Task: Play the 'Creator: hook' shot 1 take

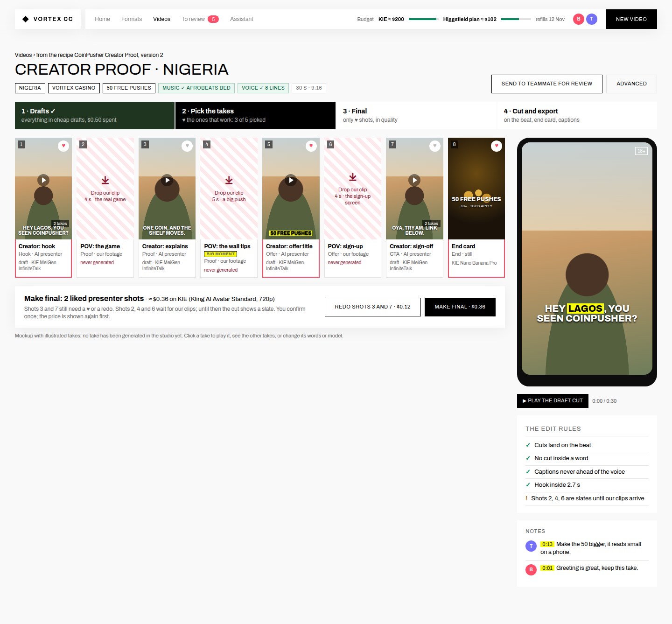Action: [x=43, y=180]
